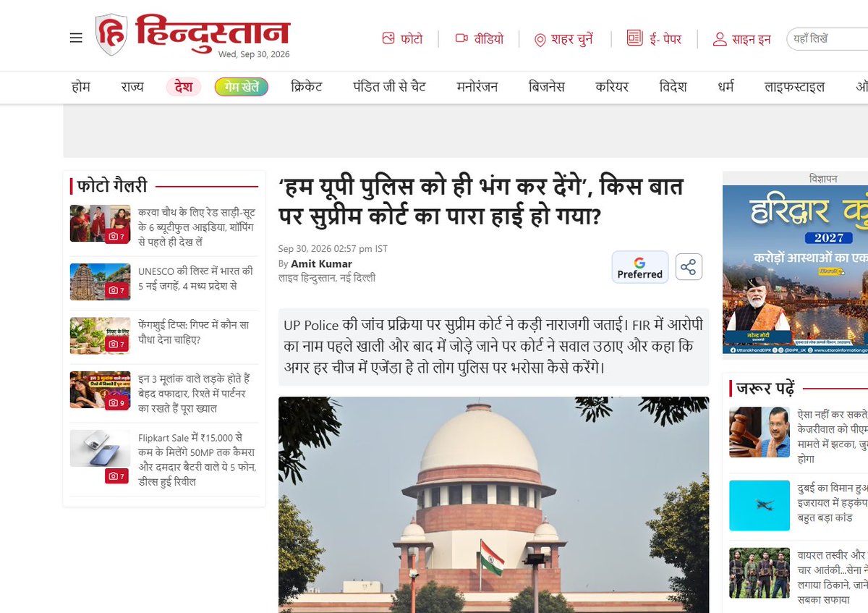The image size is (868, 613).
Task: Click the Hindustan logo
Action: [x=192, y=35]
